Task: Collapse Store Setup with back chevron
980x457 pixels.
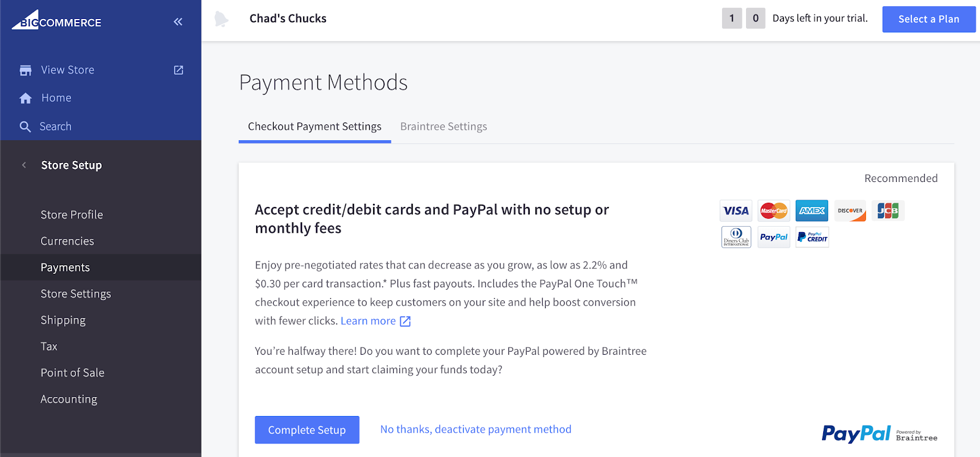Action: coord(24,165)
